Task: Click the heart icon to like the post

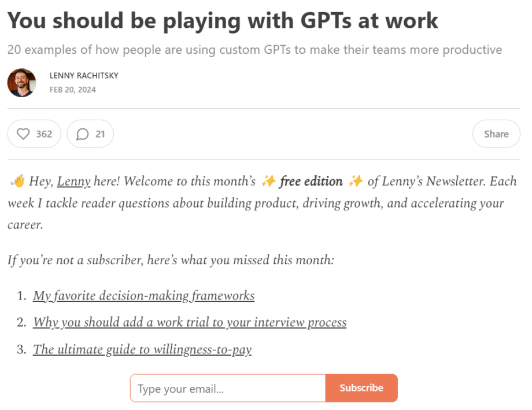Action: 23,134
